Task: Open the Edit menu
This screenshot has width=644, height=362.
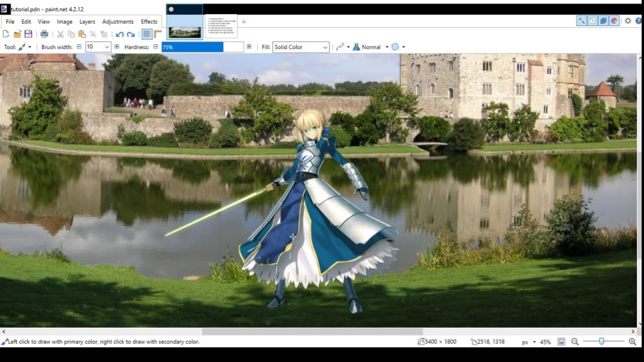Action: pyautogui.click(x=26, y=22)
